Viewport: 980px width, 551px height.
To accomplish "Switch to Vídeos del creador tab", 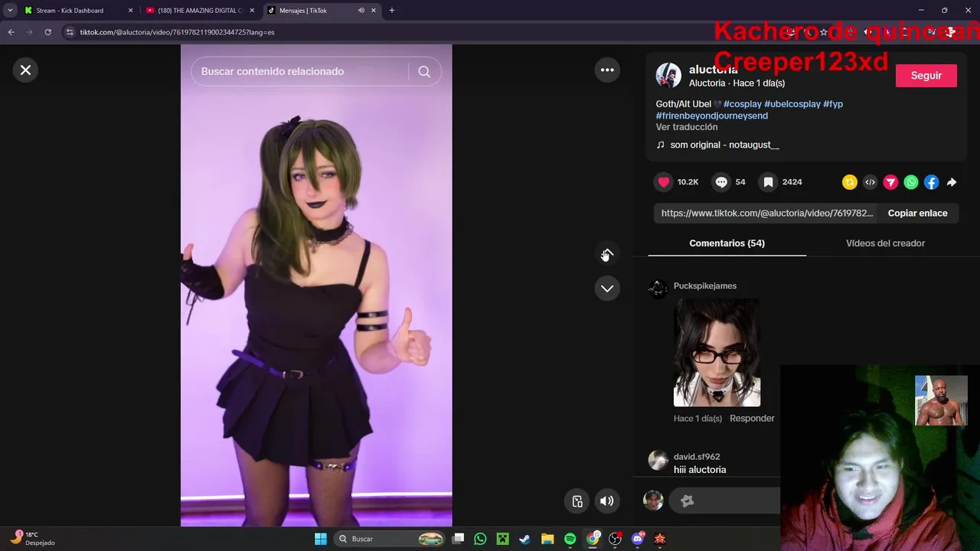I will point(885,243).
